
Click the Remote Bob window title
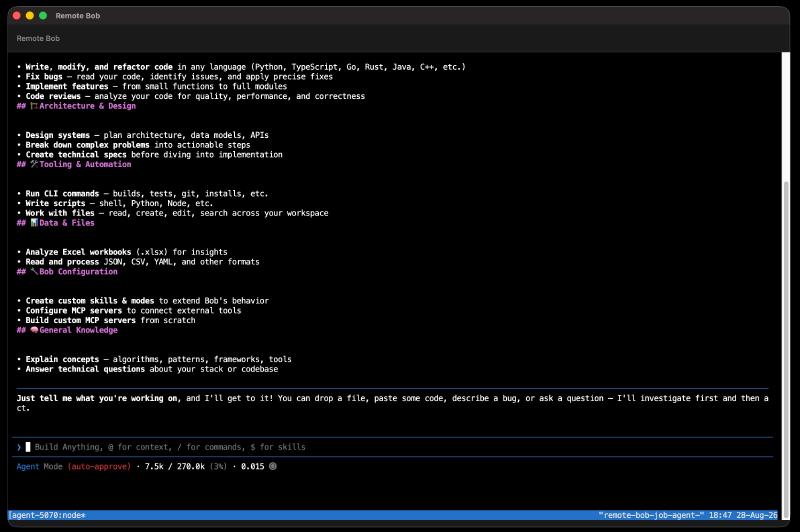tap(78, 16)
